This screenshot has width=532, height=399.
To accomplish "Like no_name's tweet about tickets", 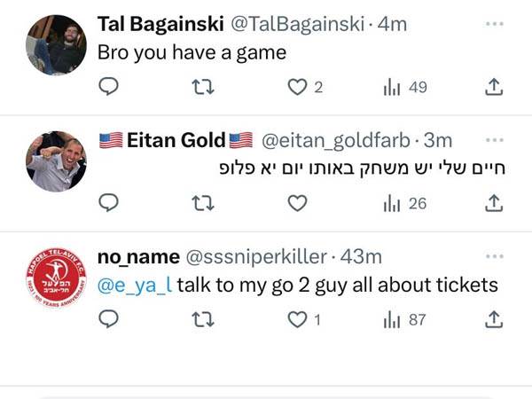I will coord(298,319).
